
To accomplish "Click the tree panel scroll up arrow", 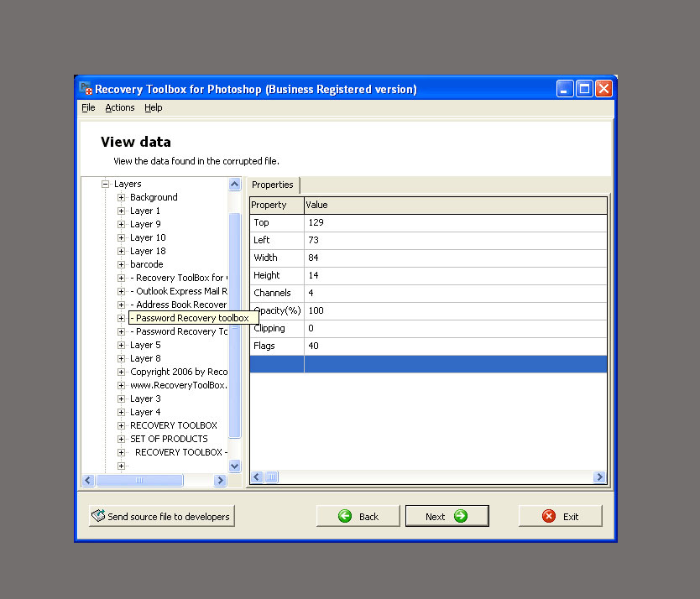I will [234, 184].
